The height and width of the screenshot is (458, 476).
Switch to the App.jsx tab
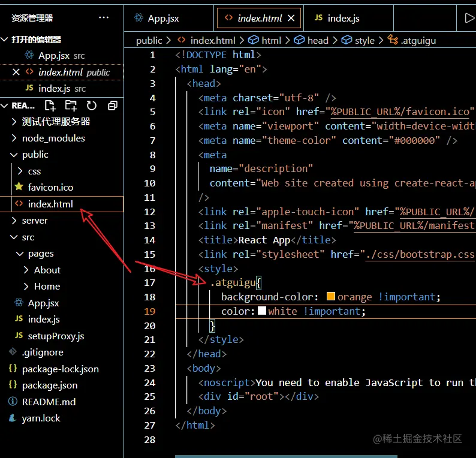(169, 18)
